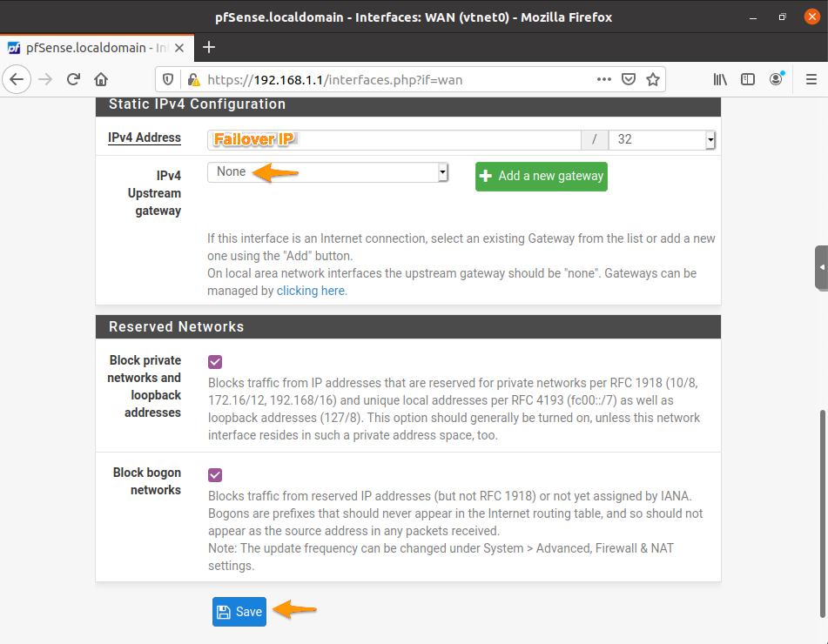
Task: Click the forward navigation arrow
Action: coord(44,78)
